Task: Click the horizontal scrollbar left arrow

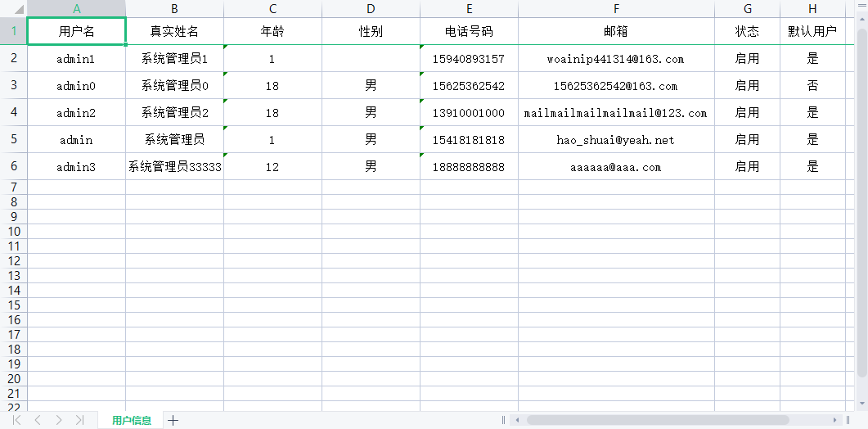Action: click(517, 420)
